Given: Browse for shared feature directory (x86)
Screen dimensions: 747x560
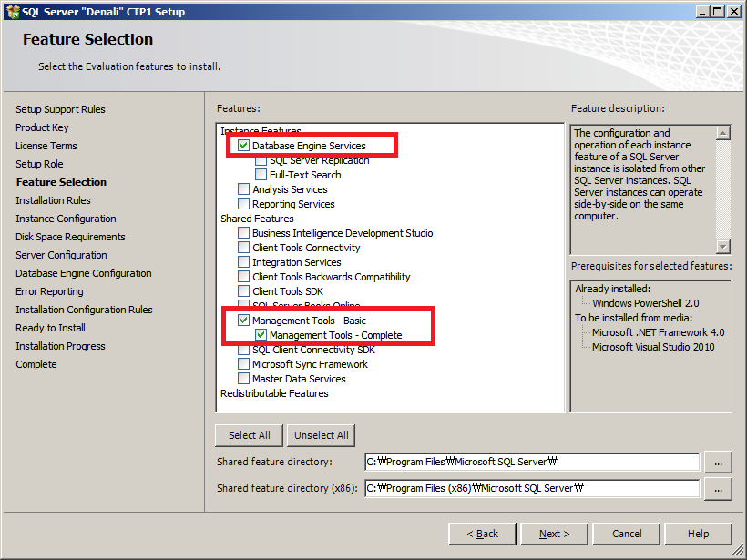Looking at the screenshot, I should pos(718,489).
